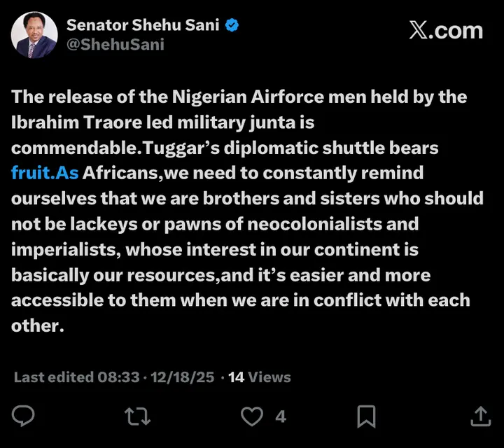Bookmark this tweet
504x448 pixels.
366,416
